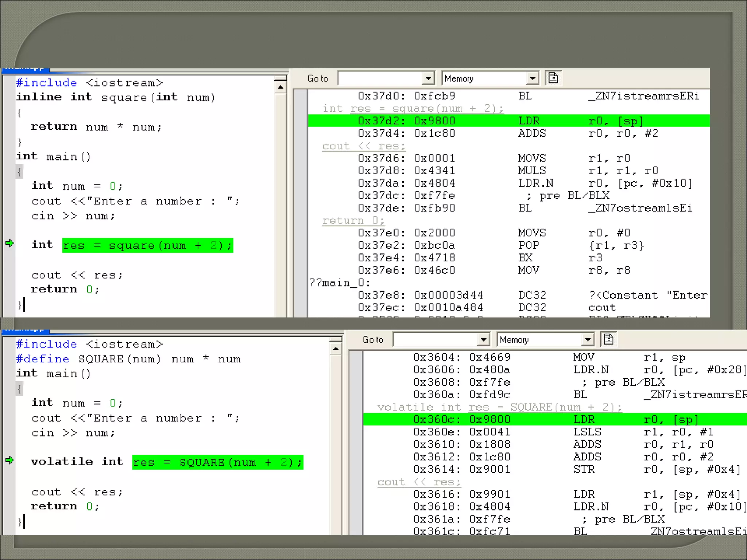Click green arrow beside 'int res = square' line
This screenshot has height=560, width=747.
[10, 243]
